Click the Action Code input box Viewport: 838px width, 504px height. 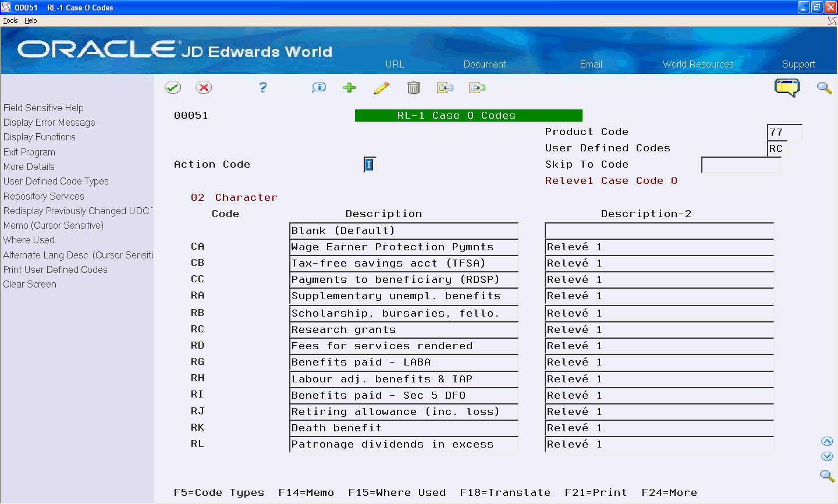tap(369, 165)
